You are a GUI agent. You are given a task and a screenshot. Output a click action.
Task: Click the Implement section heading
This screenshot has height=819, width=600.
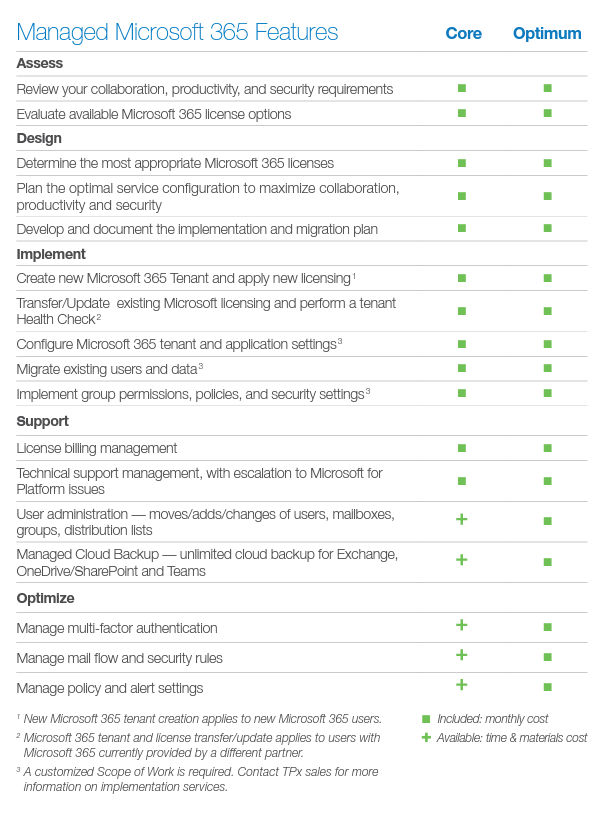[x=51, y=254]
